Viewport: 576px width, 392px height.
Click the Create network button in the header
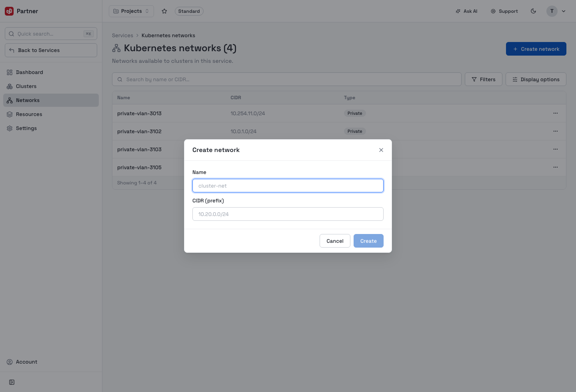pos(536,49)
